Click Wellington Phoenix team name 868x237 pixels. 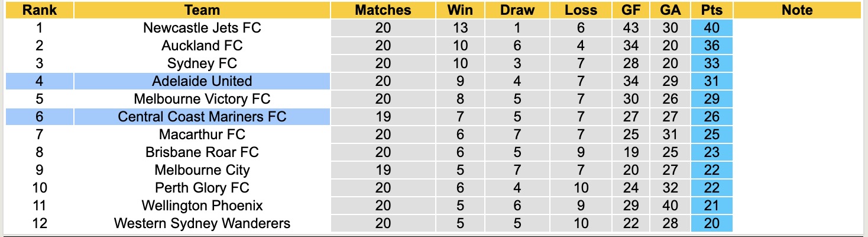click(x=202, y=206)
